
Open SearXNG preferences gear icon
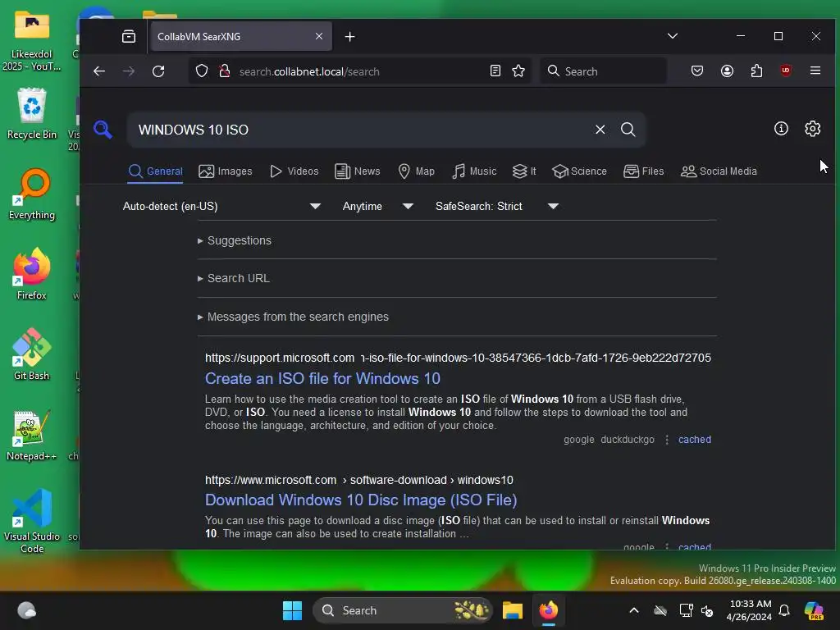[813, 129]
